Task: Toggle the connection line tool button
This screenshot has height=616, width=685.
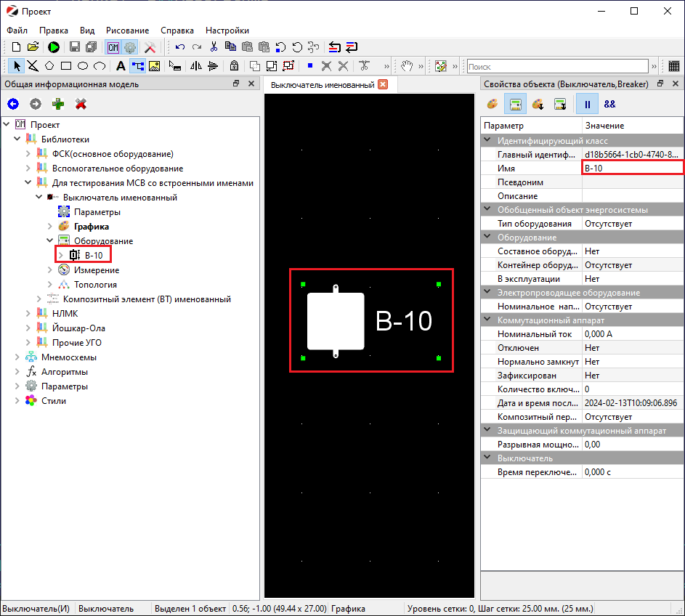Action: pos(137,66)
